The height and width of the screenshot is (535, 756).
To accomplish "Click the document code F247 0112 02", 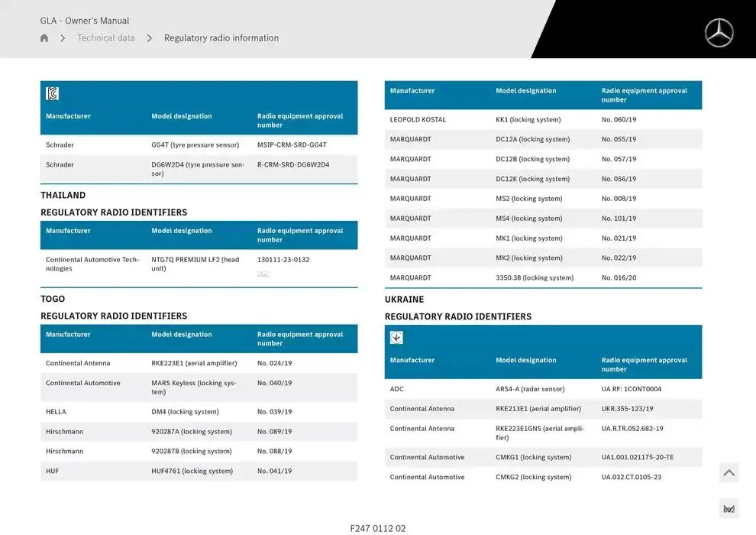I will [378, 528].
